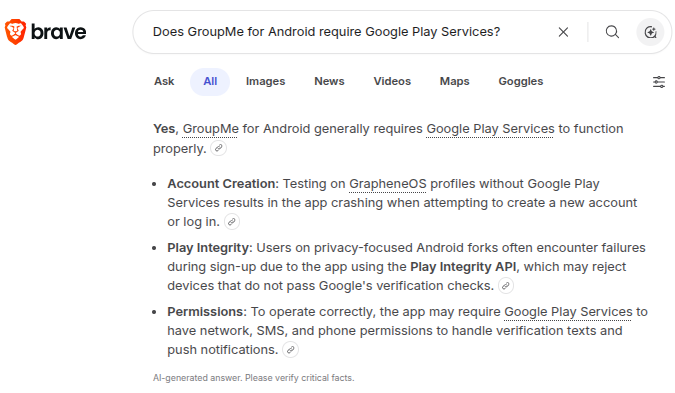Click Google Play Services link in first sentence
The width and height of the screenshot is (675, 393).
pyautogui.click(x=490, y=129)
